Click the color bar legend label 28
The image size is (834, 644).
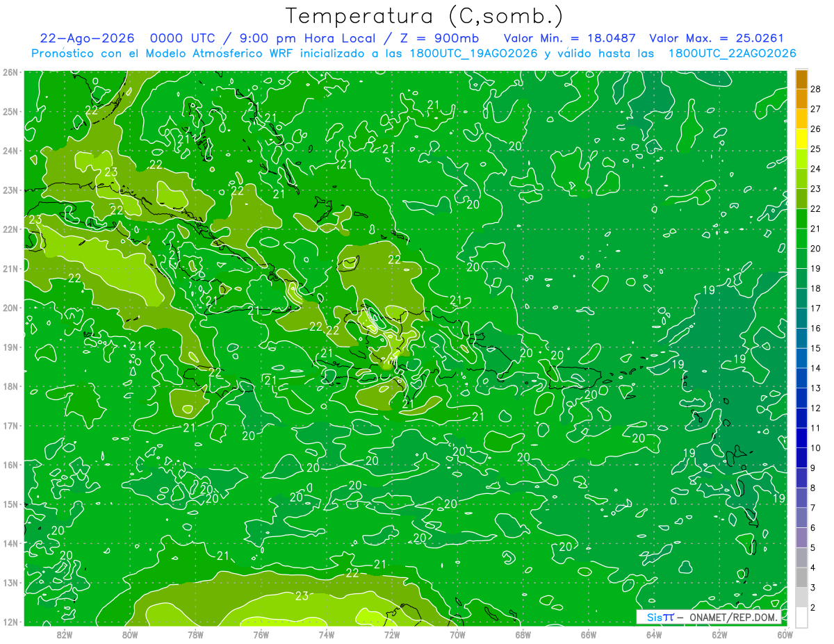(816, 89)
